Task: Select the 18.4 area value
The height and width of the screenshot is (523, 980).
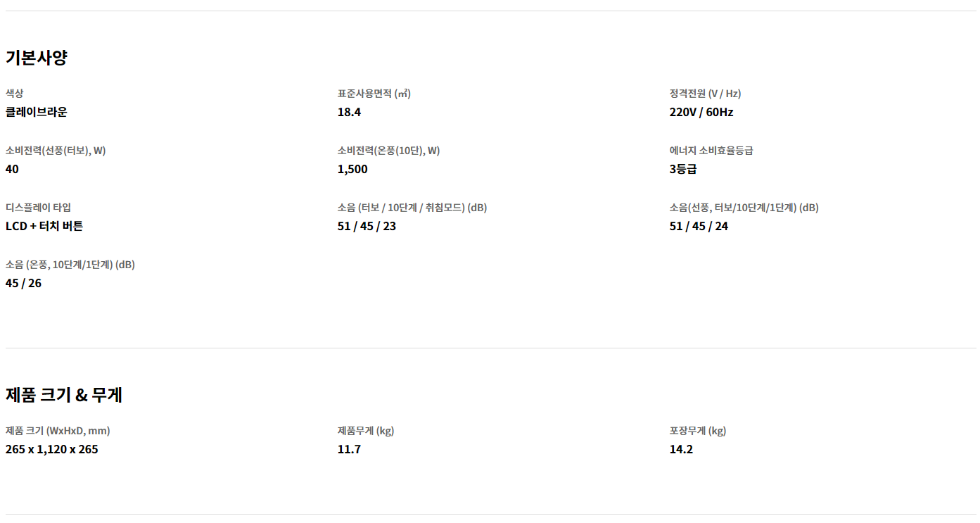Action: [x=349, y=112]
